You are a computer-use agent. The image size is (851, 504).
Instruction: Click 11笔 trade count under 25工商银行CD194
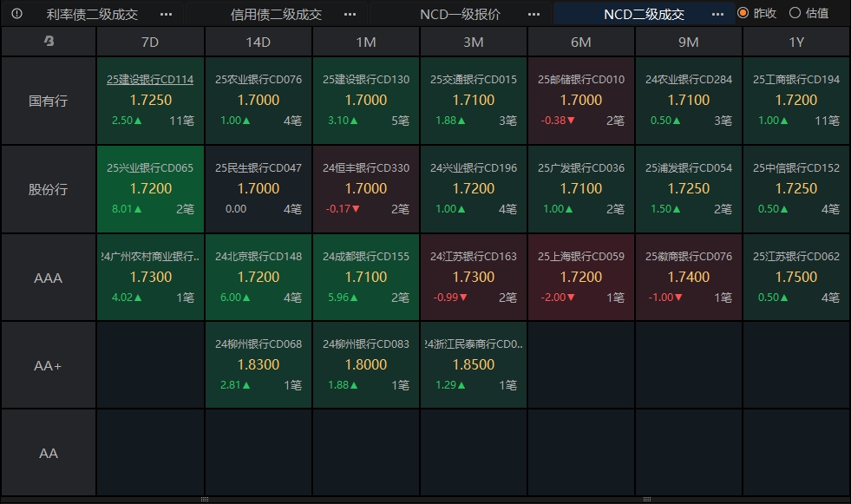tap(827, 121)
